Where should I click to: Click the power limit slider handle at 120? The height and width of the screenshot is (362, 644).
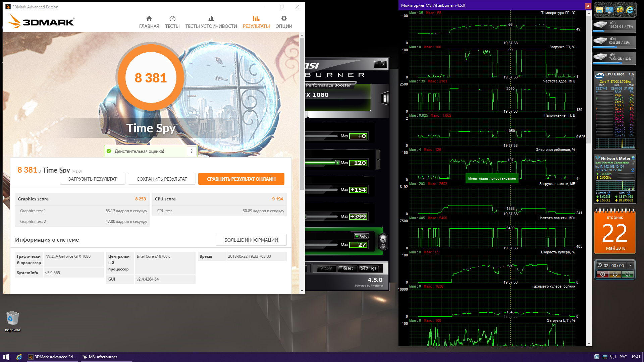(337, 163)
